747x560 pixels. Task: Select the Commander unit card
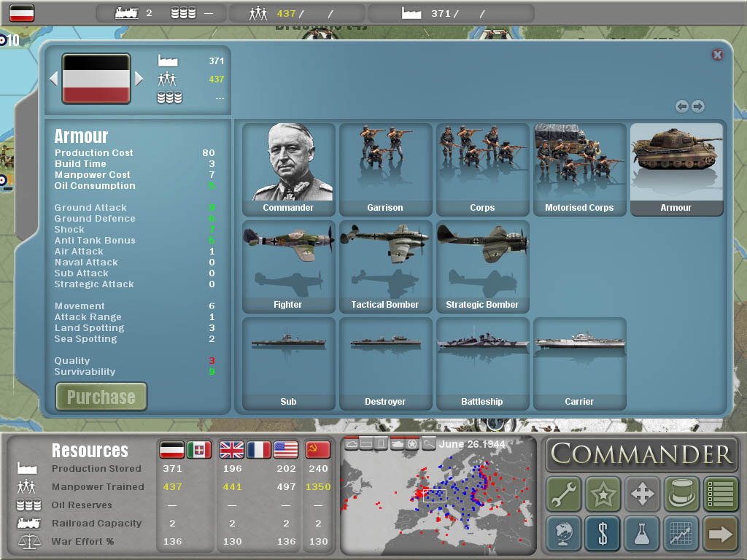(x=288, y=169)
